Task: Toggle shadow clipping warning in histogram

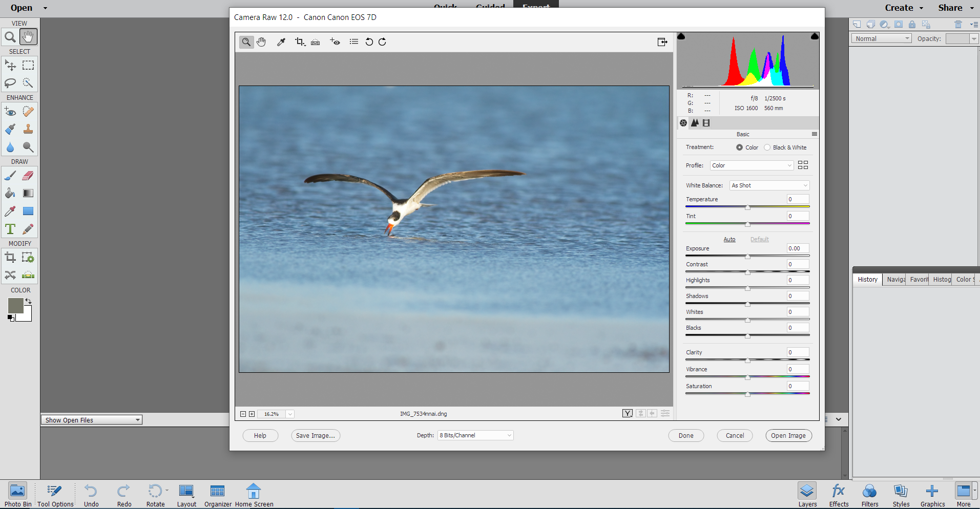Action: click(681, 36)
